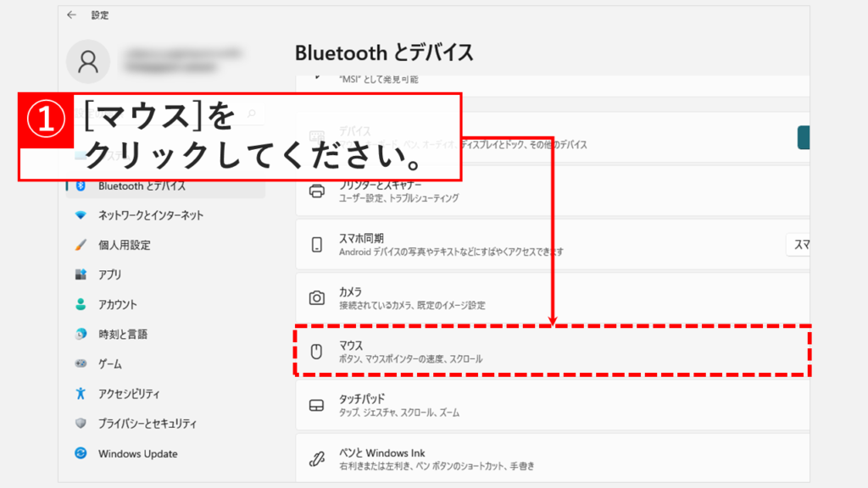
Task: Click the green account person icon
Action: tap(81, 304)
